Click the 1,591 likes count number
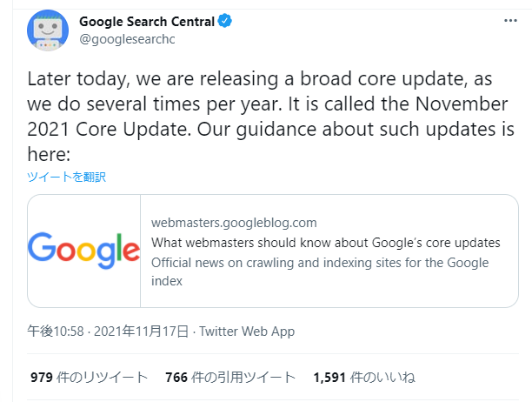Screen dimensions: 532x402 point(329,378)
